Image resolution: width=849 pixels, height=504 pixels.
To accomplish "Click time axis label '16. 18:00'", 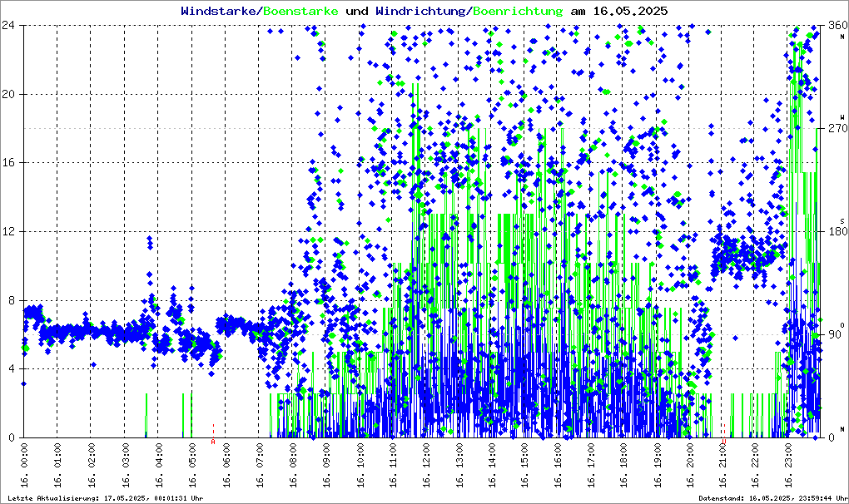I will click(623, 465).
